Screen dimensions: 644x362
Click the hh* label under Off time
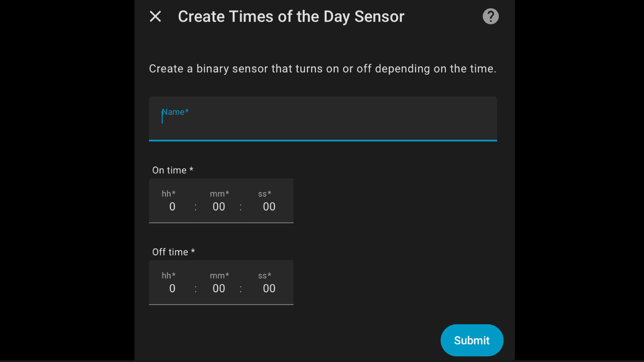[x=169, y=276]
